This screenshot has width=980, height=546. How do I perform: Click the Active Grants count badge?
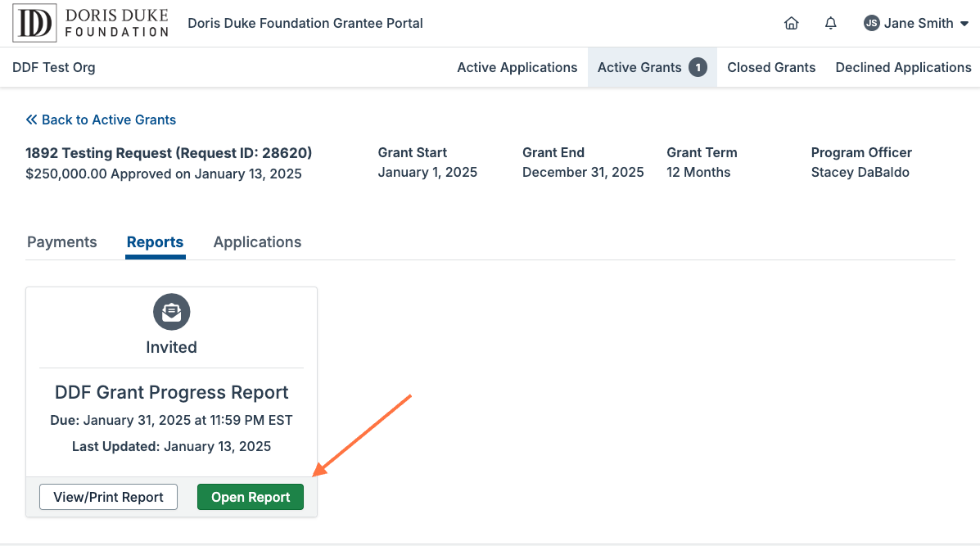pyautogui.click(x=698, y=67)
